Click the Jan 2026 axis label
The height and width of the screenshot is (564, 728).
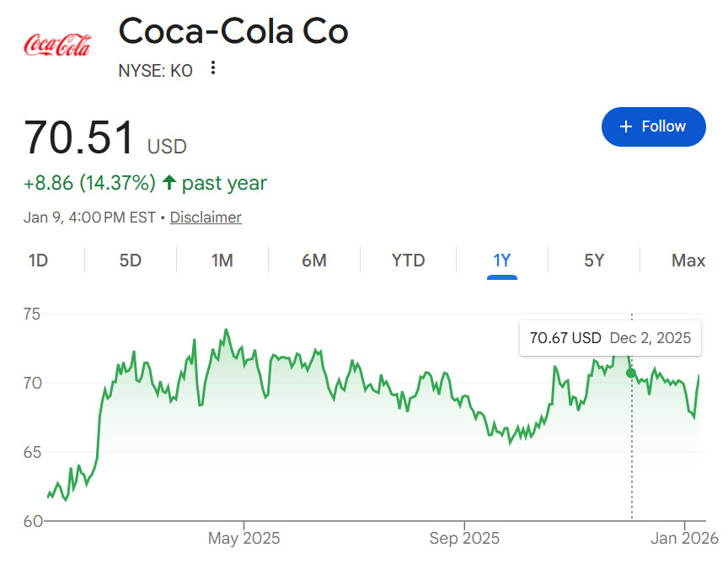(x=683, y=538)
